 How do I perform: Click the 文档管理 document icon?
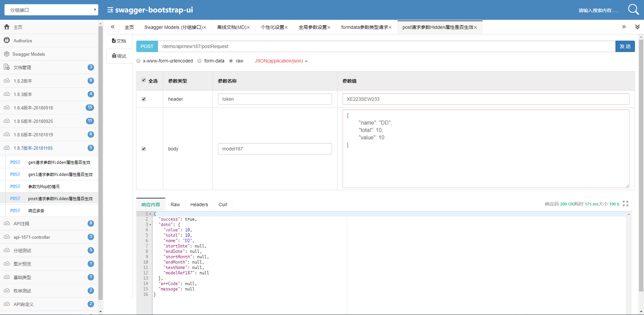coord(7,67)
